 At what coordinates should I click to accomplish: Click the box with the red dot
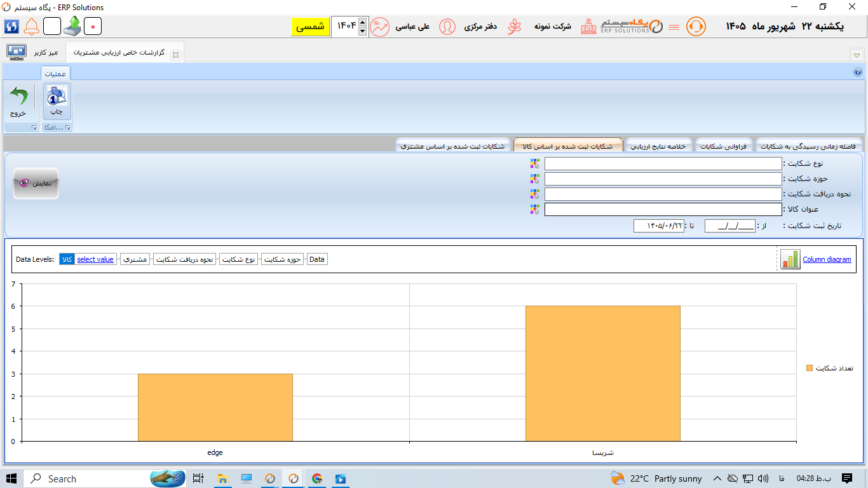(x=93, y=27)
